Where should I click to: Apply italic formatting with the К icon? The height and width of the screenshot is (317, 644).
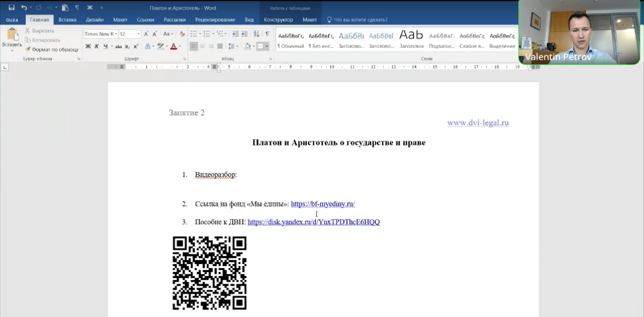click(97, 46)
